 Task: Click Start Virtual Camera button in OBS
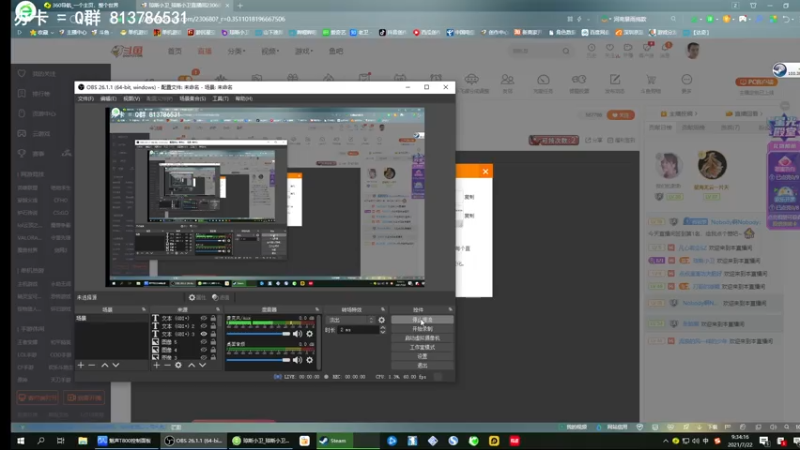(422, 338)
